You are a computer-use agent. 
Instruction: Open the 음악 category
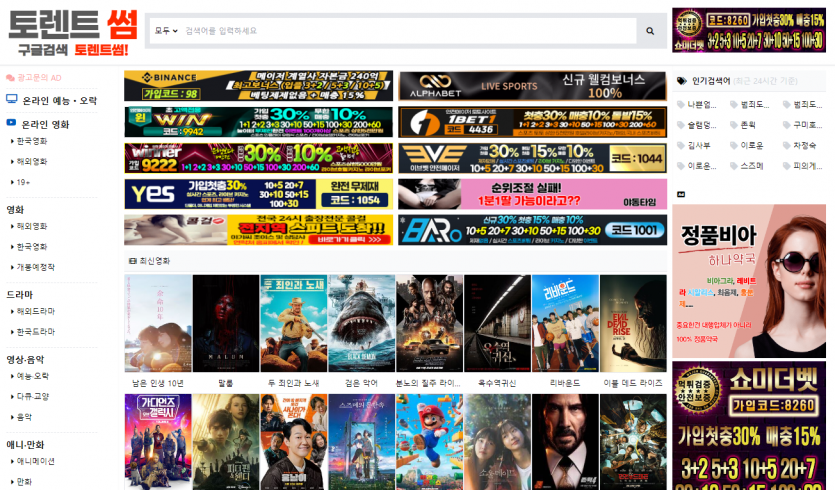click(24, 417)
